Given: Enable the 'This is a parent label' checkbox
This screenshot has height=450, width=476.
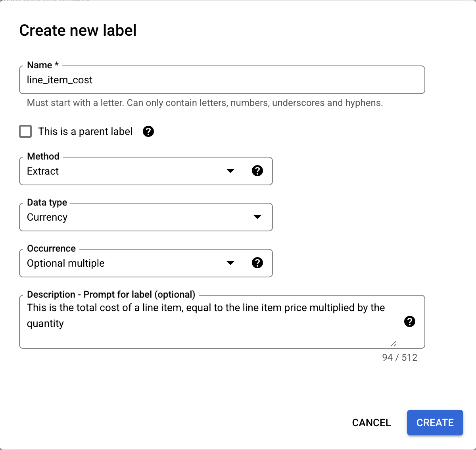Looking at the screenshot, I should [25, 131].
